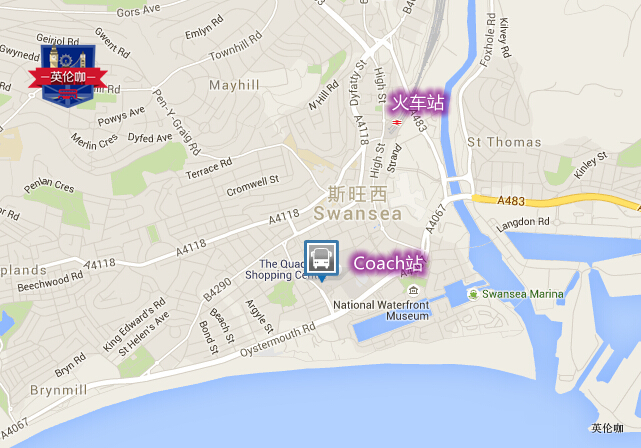Open The Quadrant Shopping Centre label
The width and height of the screenshot is (641, 448).
[x=276, y=269]
